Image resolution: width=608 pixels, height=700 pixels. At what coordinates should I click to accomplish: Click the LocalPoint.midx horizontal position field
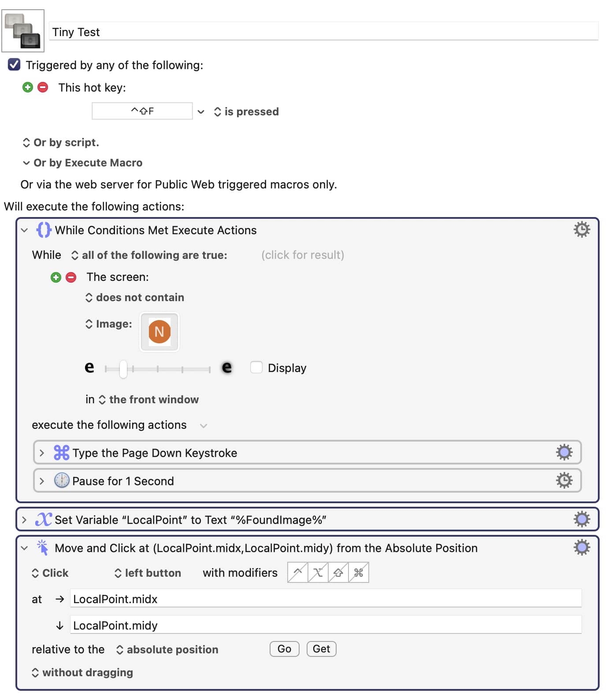tap(325, 599)
